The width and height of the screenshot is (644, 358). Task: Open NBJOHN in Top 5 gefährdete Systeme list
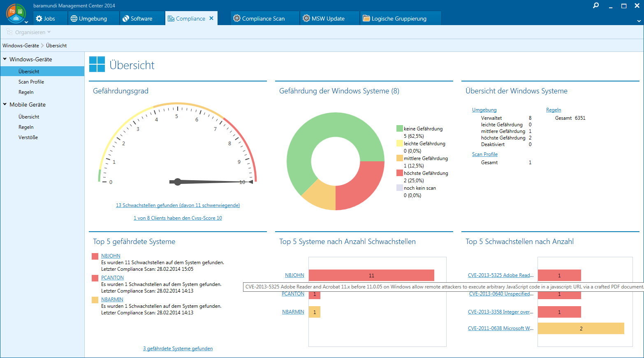[x=111, y=256]
